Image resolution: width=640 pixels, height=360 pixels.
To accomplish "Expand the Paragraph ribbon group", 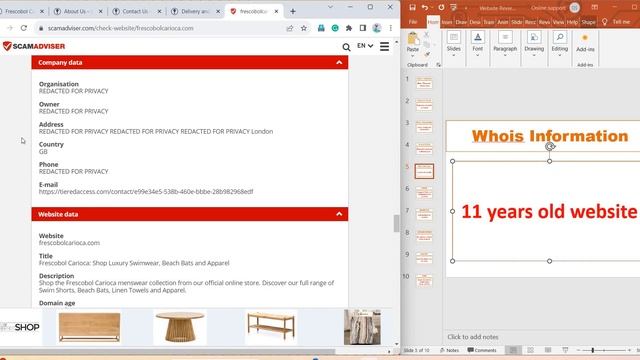I will pyautogui.click(x=505, y=44).
